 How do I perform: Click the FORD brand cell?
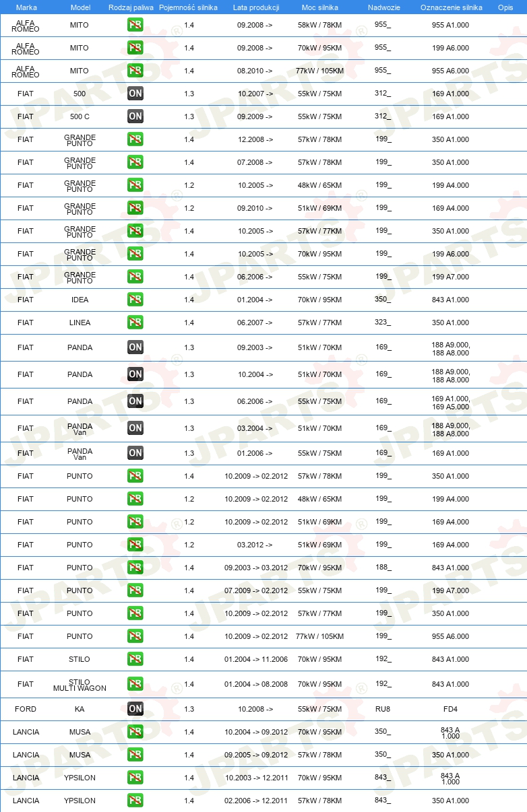click(26, 709)
